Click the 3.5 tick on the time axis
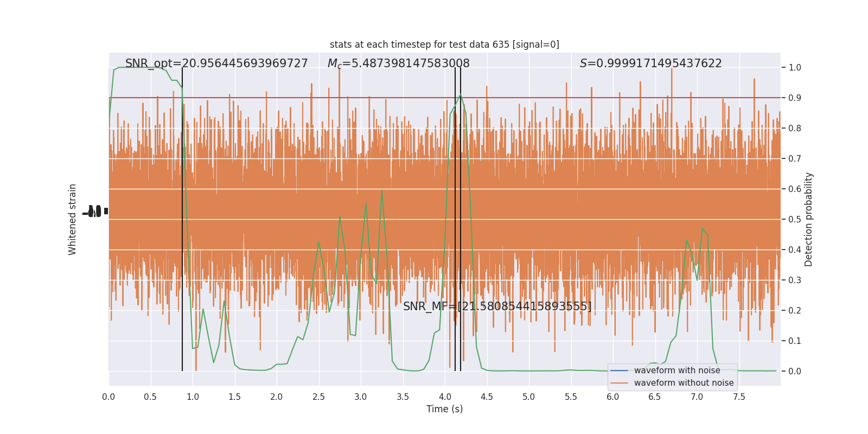 [x=403, y=397]
